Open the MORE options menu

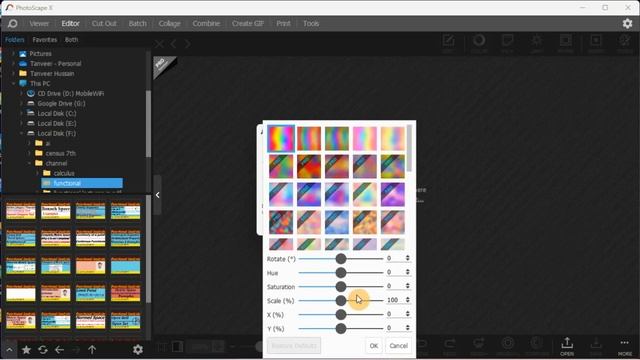625,346
